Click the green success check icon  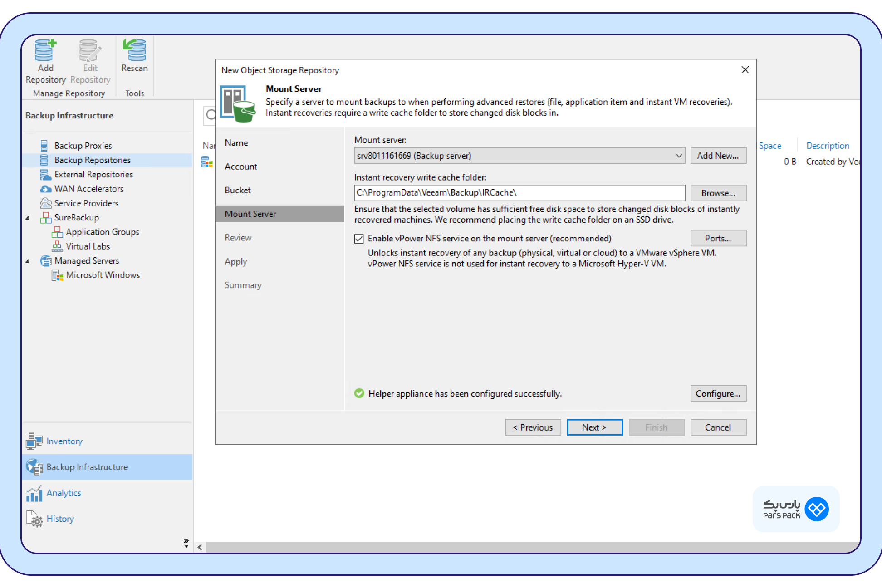tap(359, 393)
